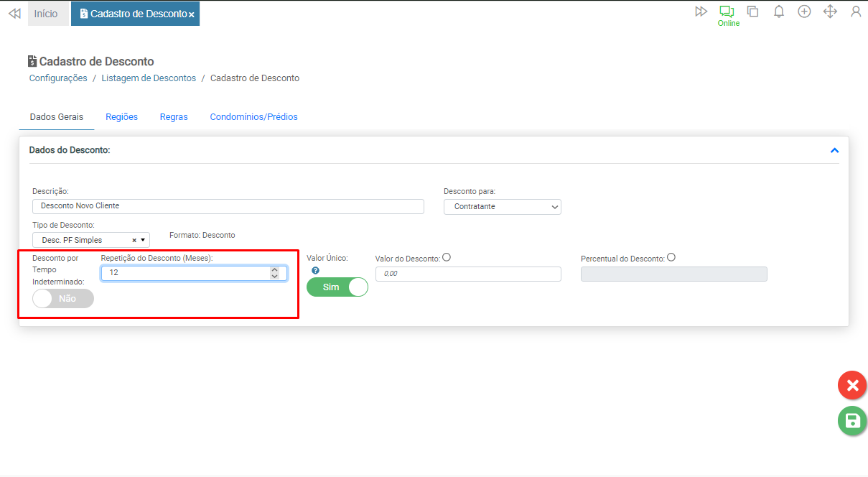Switch to the Regiões tab

tap(121, 117)
